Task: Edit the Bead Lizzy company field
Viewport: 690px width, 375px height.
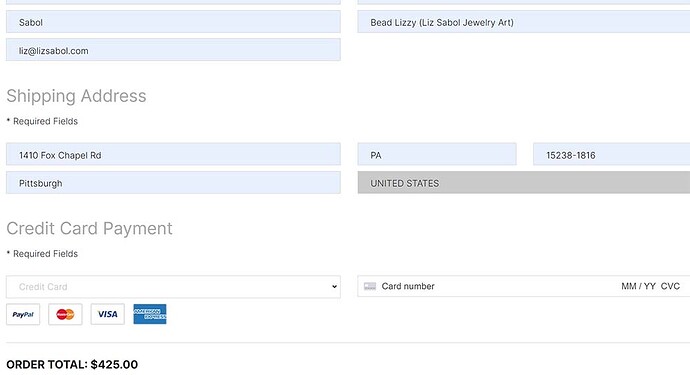Action: point(524,22)
